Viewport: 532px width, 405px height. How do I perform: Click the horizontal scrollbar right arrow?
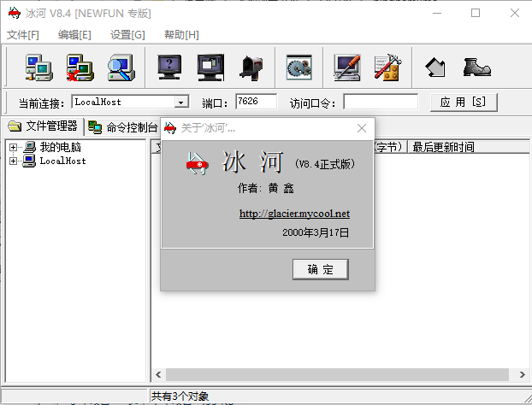pyautogui.click(x=522, y=374)
